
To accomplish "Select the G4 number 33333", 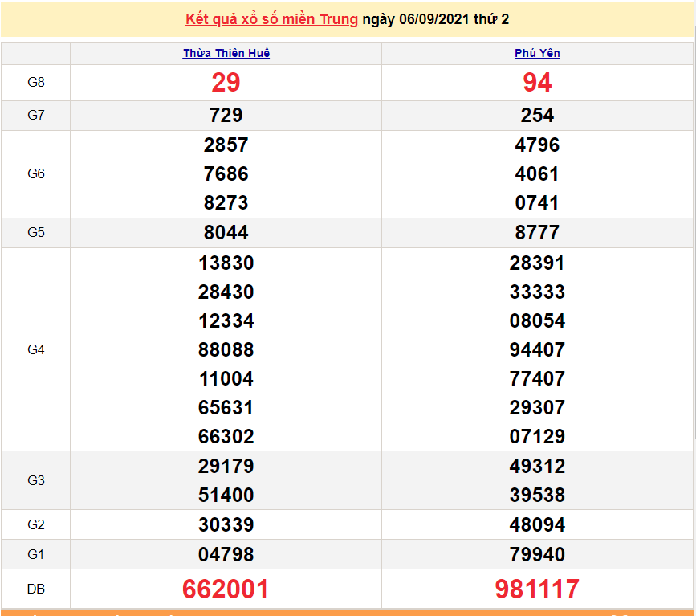I will (x=537, y=292).
